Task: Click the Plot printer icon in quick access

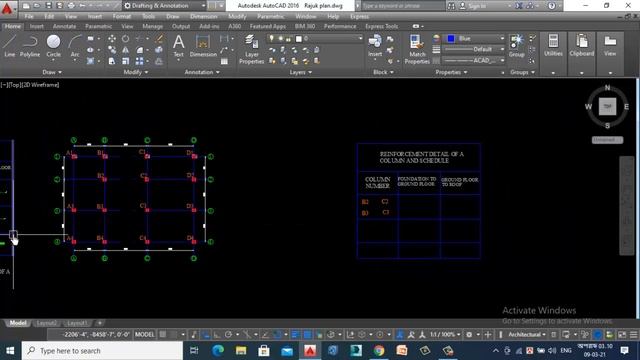Action: point(71,6)
